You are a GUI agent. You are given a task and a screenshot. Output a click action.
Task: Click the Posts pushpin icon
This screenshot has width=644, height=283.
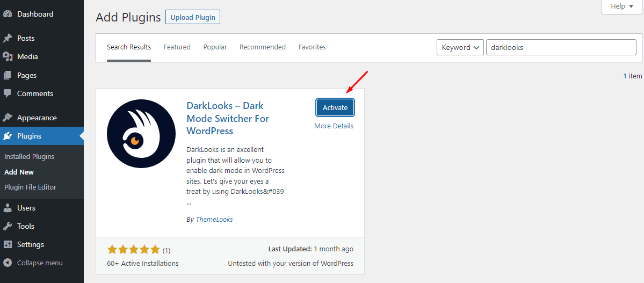(8, 38)
